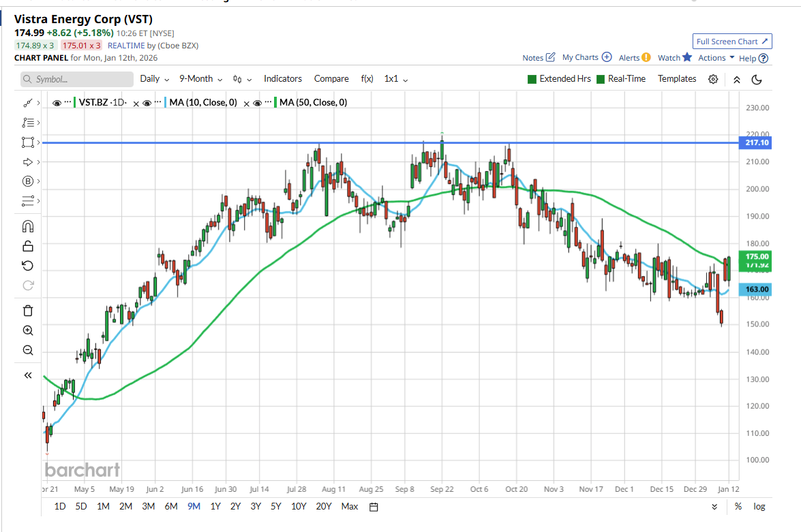The height and width of the screenshot is (532, 801).
Task: Switch to dark mode with moon icon
Action: (x=757, y=79)
